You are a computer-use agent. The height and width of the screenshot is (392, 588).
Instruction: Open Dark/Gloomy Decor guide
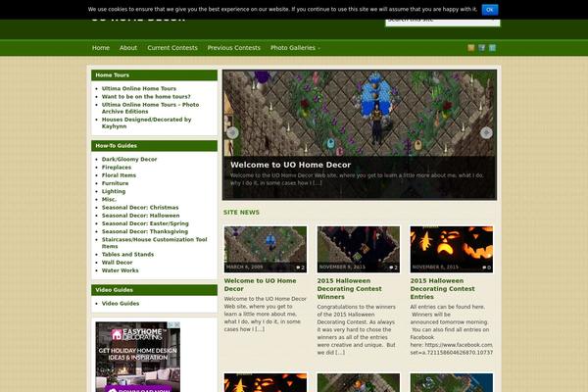coord(129,159)
